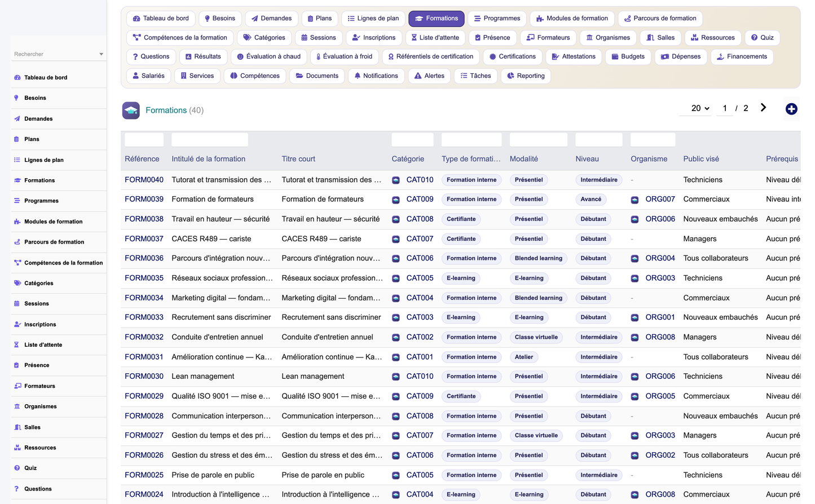
Task: Click the Formations graduation cap icon beside the title
Action: tap(131, 110)
